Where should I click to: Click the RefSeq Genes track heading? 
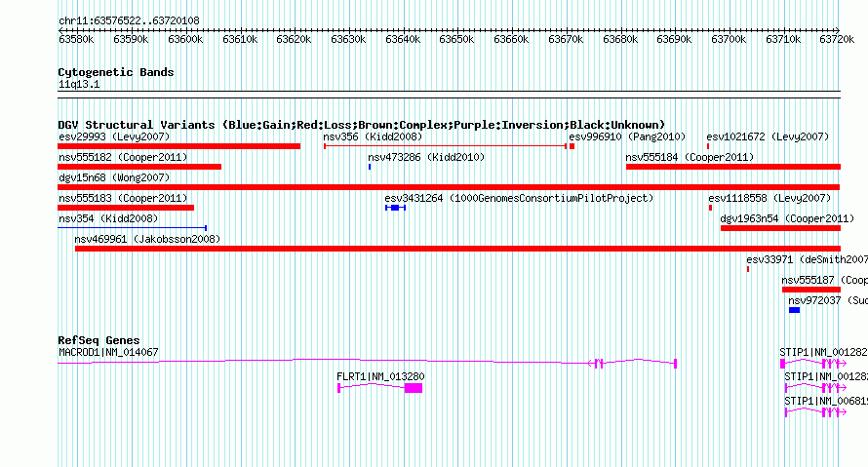(99, 340)
